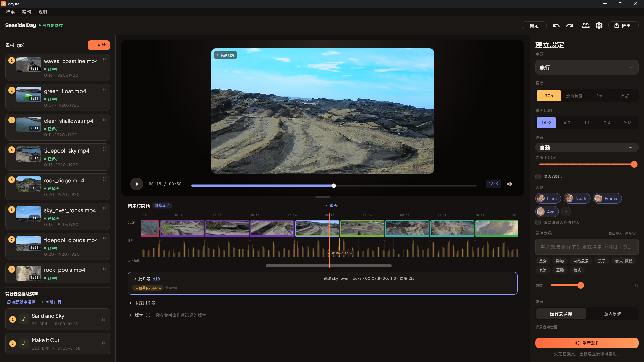Open the 主題 旅行 dropdown
This screenshot has width=644, height=362.
click(587, 67)
